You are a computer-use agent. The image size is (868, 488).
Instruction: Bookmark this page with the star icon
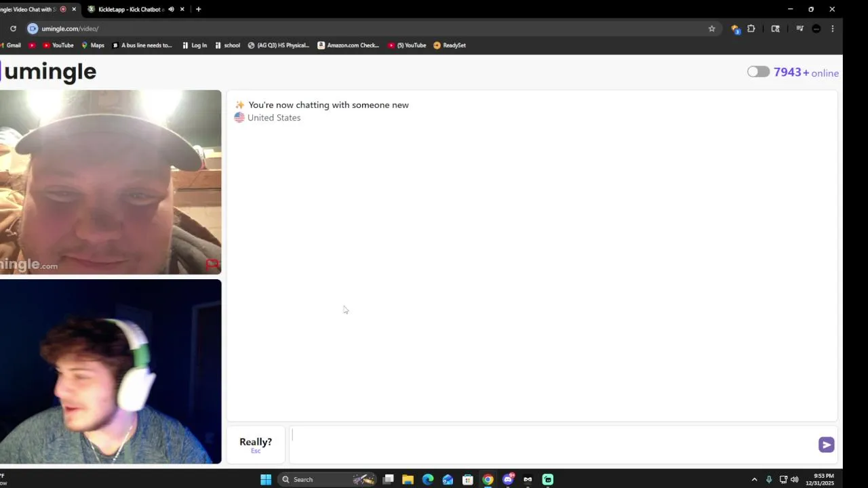point(711,28)
